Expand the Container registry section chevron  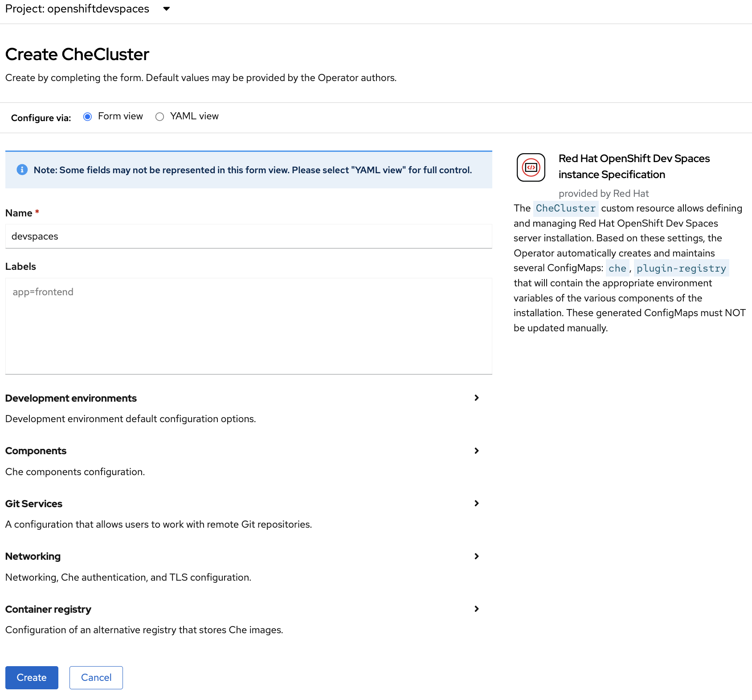[477, 609]
